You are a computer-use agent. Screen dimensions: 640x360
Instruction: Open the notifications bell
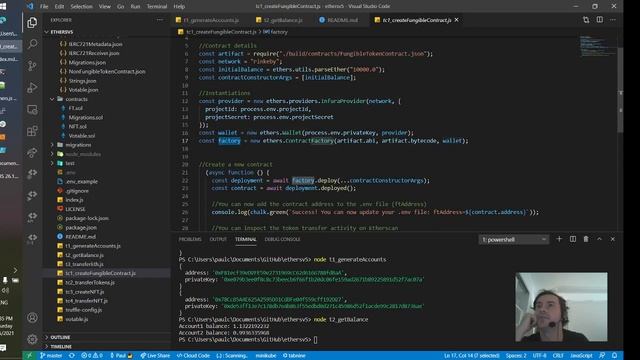(614, 356)
